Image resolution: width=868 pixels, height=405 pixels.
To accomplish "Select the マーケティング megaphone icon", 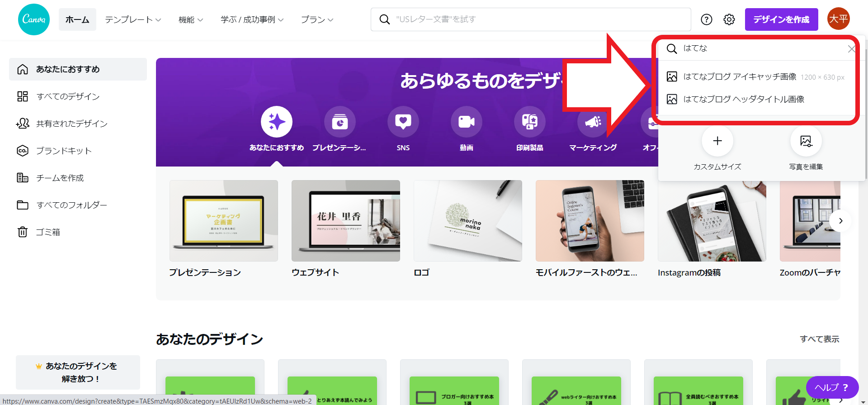I will [x=593, y=122].
